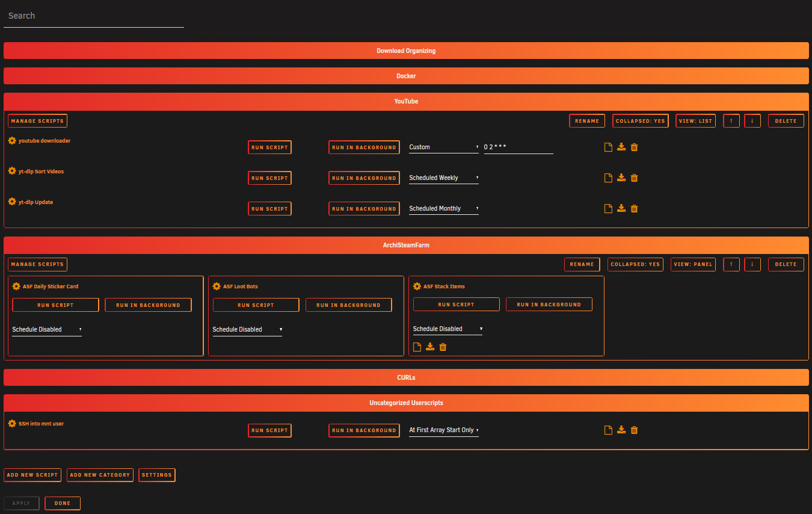Download log icon for youtube downloader

point(621,147)
